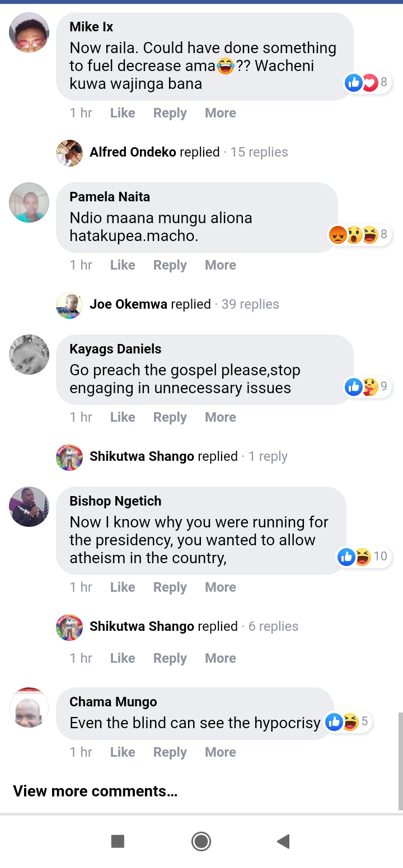Tap Chama Mungo's profile picture
The image size is (403, 868).
tap(29, 707)
